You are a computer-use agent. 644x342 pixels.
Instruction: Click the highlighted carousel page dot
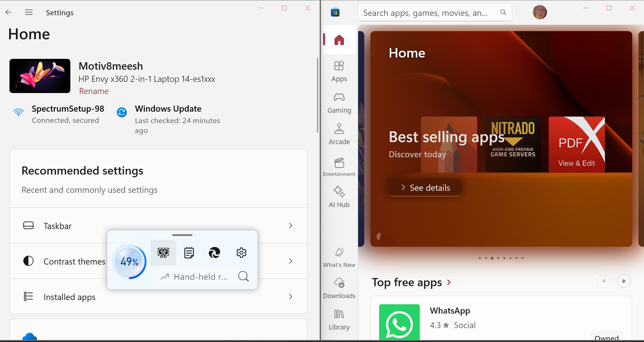(492, 258)
